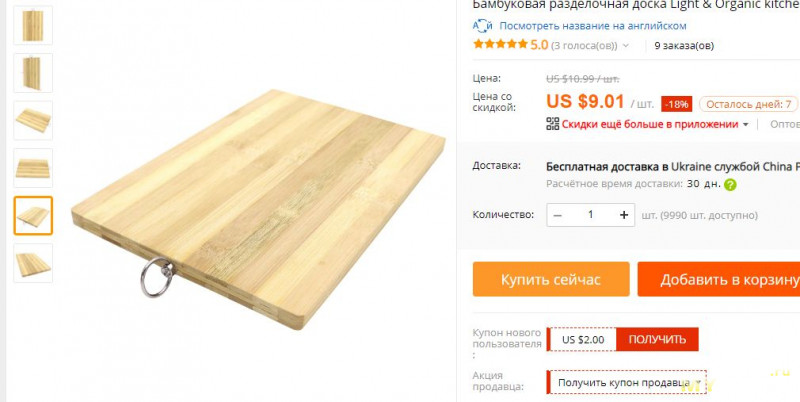Select the second cutting board thumbnail
This screenshot has height=402, width=800.
(33, 73)
